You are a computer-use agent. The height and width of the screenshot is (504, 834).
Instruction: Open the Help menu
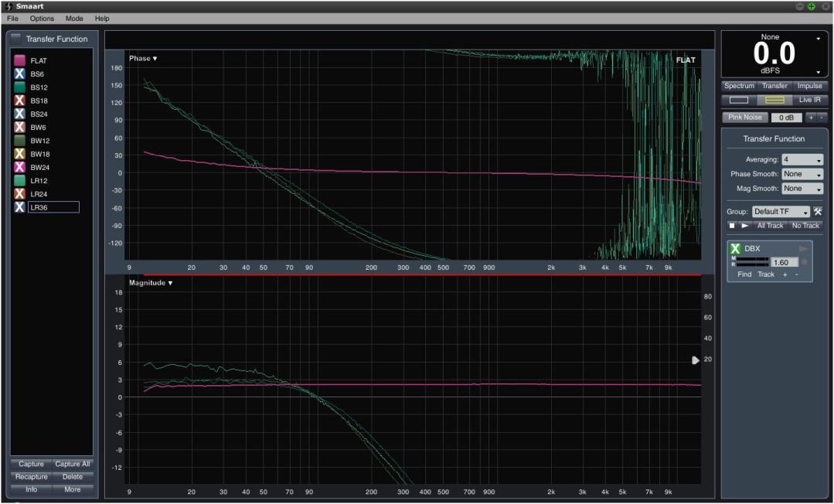(x=102, y=19)
